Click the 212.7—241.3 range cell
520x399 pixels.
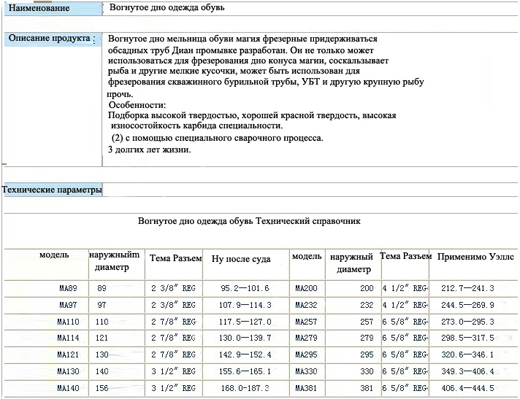tap(468, 288)
